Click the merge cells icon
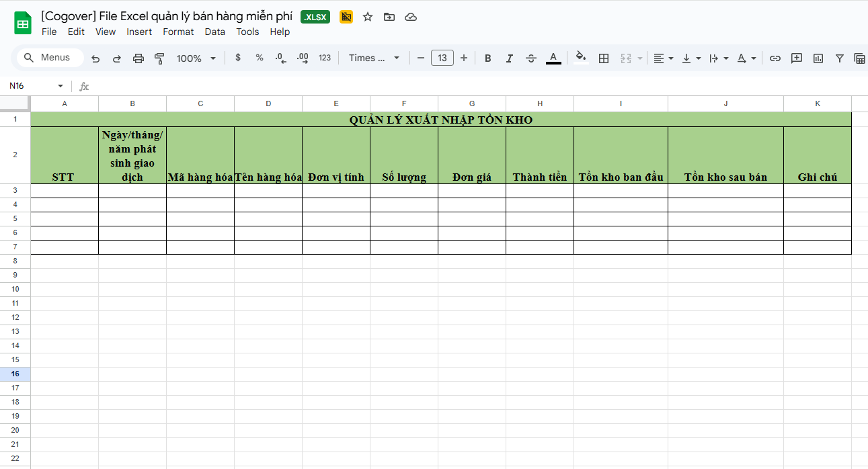The image size is (868, 469). point(625,58)
